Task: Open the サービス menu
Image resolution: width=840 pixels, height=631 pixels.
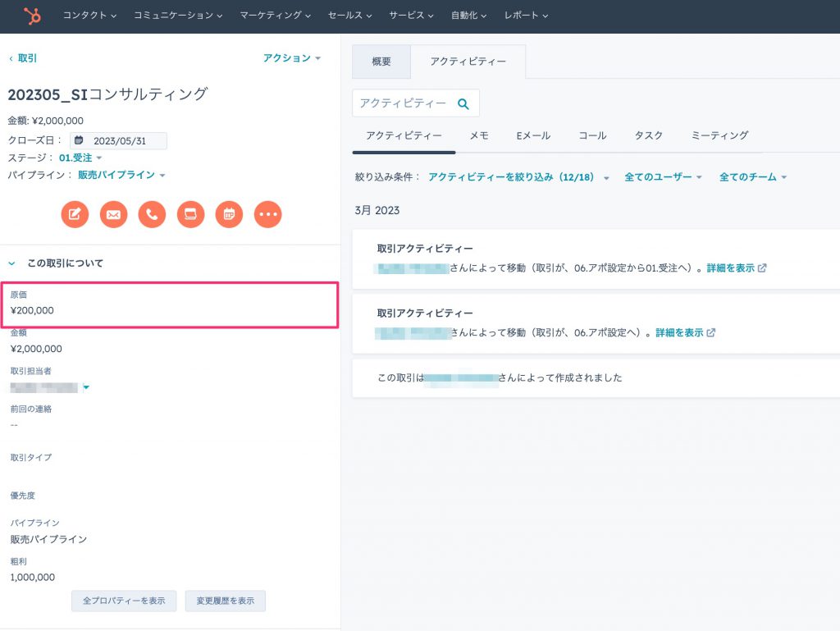Action: point(411,16)
